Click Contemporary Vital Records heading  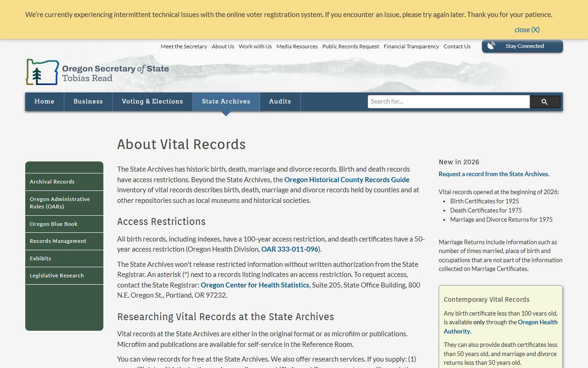[486, 299]
